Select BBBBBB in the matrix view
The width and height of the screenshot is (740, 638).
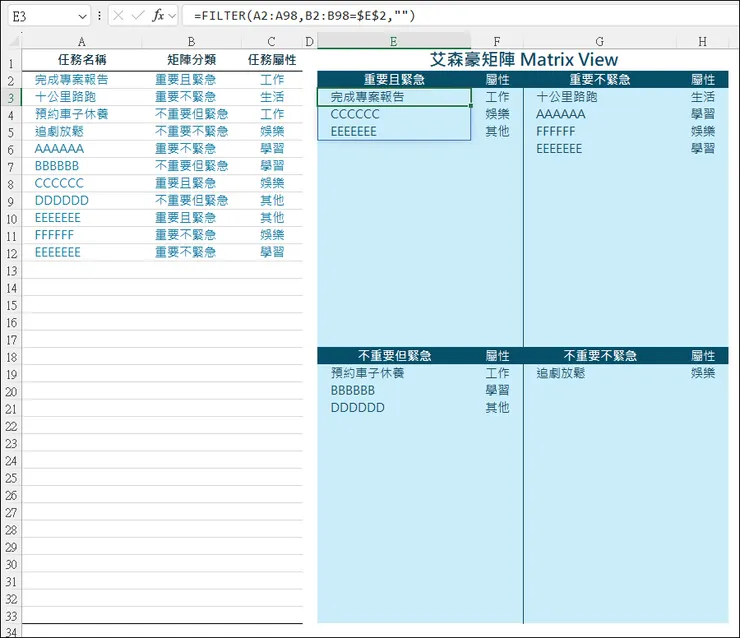[x=394, y=390]
